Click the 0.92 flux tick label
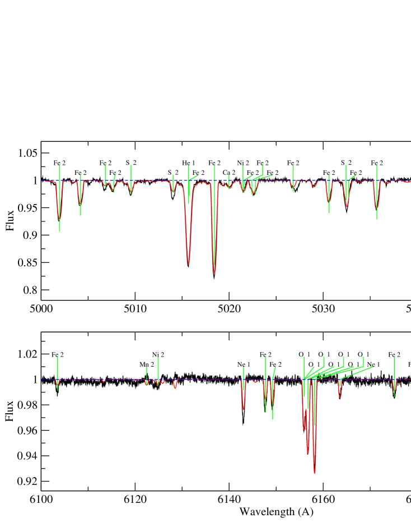Screen dimensions: 411x532 [x=27, y=481]
